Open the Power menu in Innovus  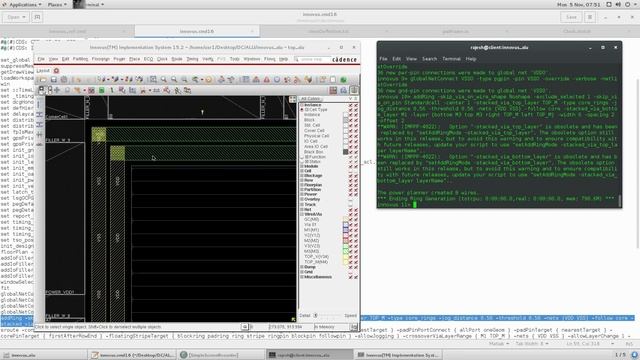point(119,59)
